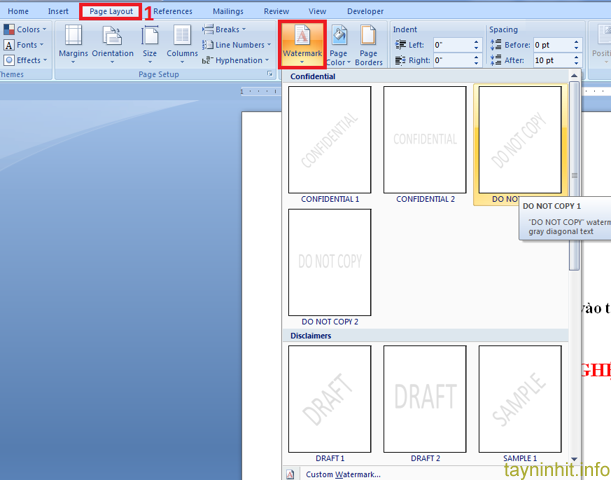Click the Orientation icon
This screenshot has width=611, height=480.
(111, 42)
